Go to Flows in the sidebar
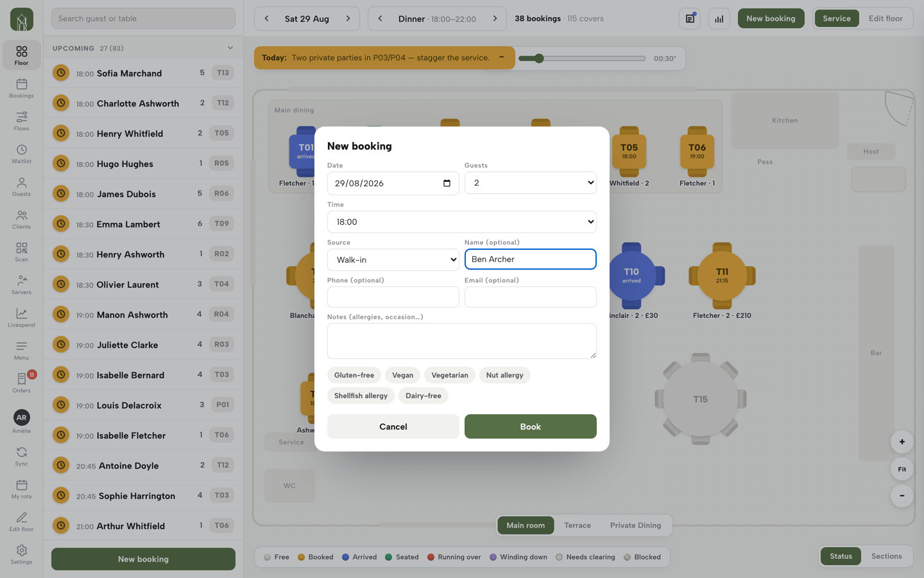This screenshot has width=924, height=578. click(x=21, y=121)
